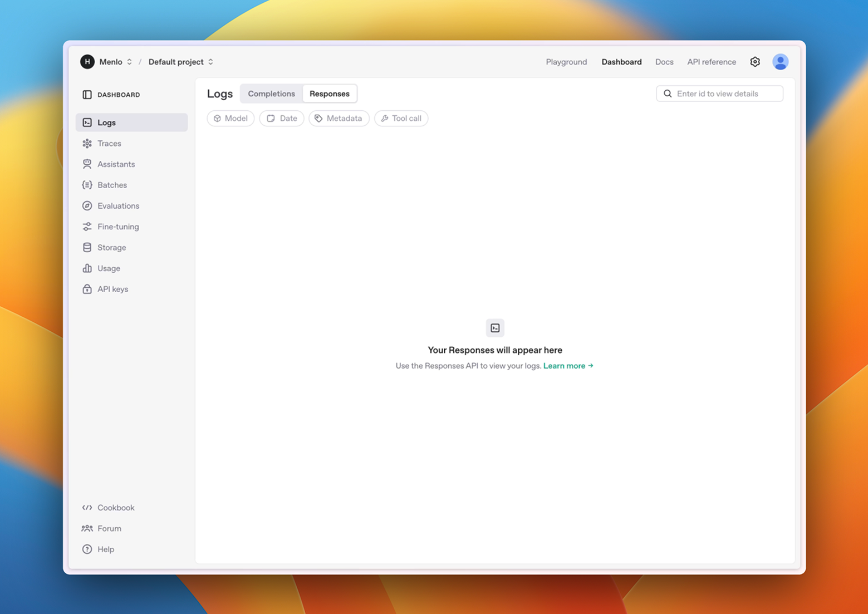Viewport: 868px width, 614px height.
Task: Open API reference in top navigation
Action: (712, 62)
